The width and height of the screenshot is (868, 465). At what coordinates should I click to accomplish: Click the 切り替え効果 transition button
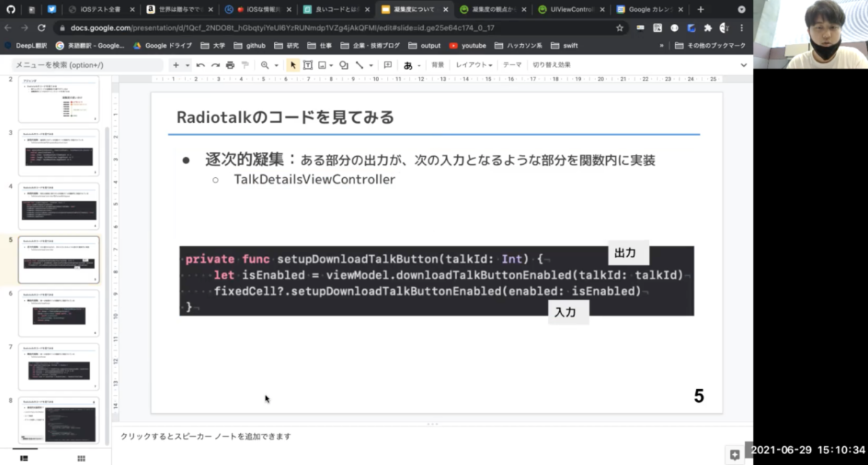click(552, 65)
